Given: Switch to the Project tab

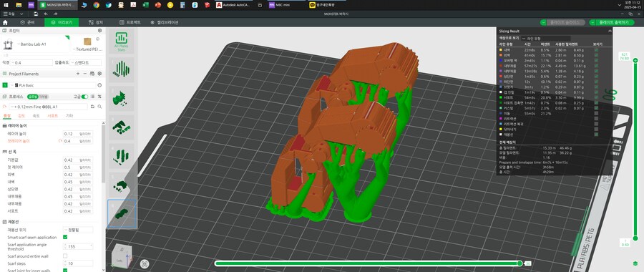Looking at the screenshot, I should [130, 23].
